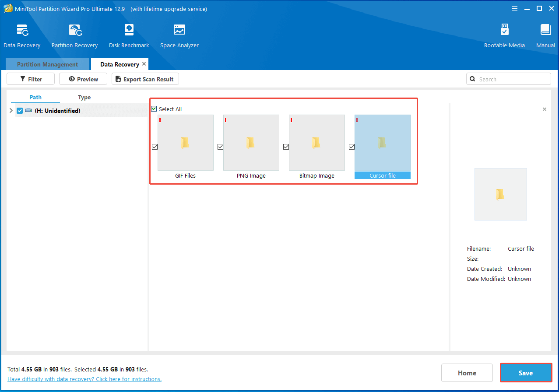Image resolution: width=559 pixels, height=392 pixels.
Task: Uncheck the Cursor file folder checkbox
Action: (x=352, y=147)
